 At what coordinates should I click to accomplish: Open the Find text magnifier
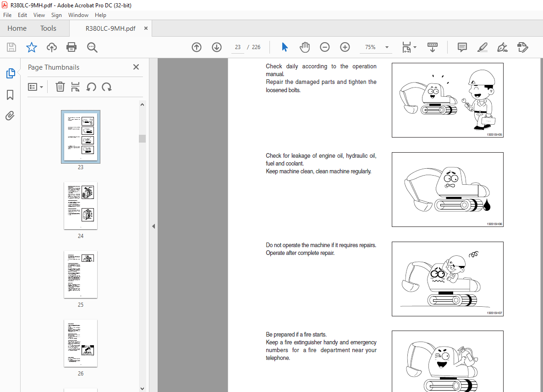[x=92, y=47]
